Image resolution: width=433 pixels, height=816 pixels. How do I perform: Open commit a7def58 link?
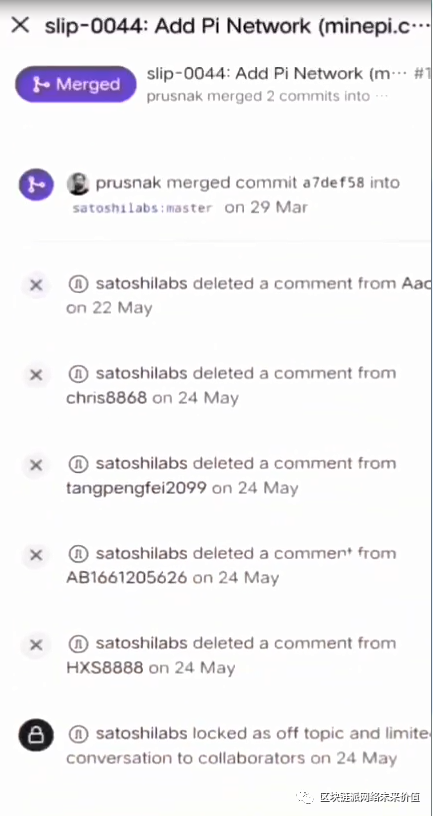pos(333,183)
